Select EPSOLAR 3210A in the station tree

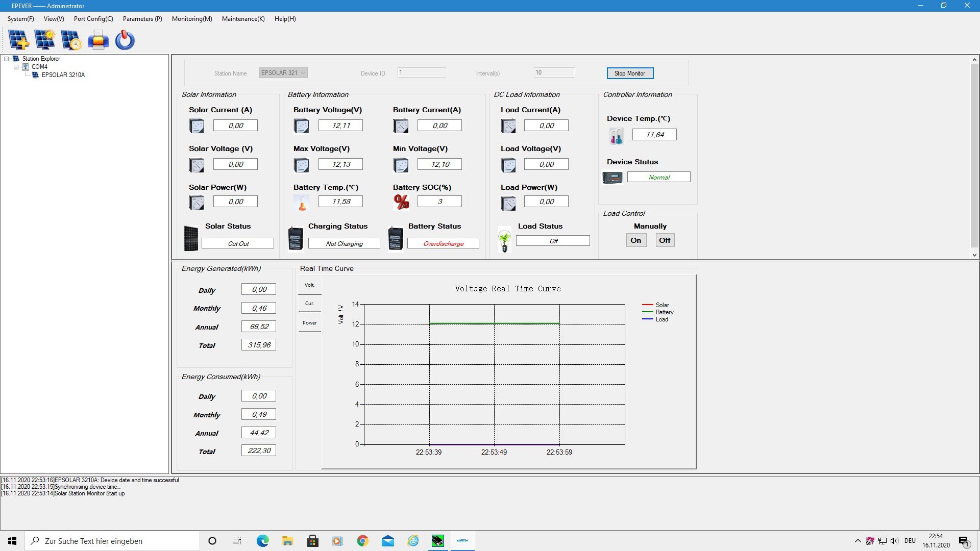(x=63, y=75)
